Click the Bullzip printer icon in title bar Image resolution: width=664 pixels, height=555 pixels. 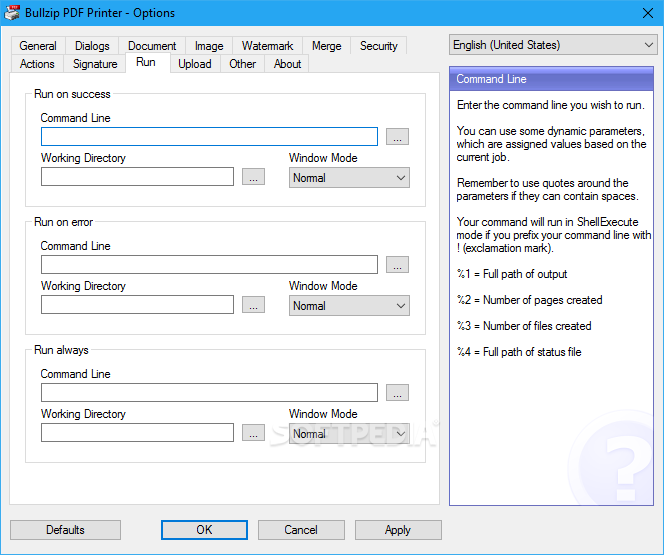12,13
